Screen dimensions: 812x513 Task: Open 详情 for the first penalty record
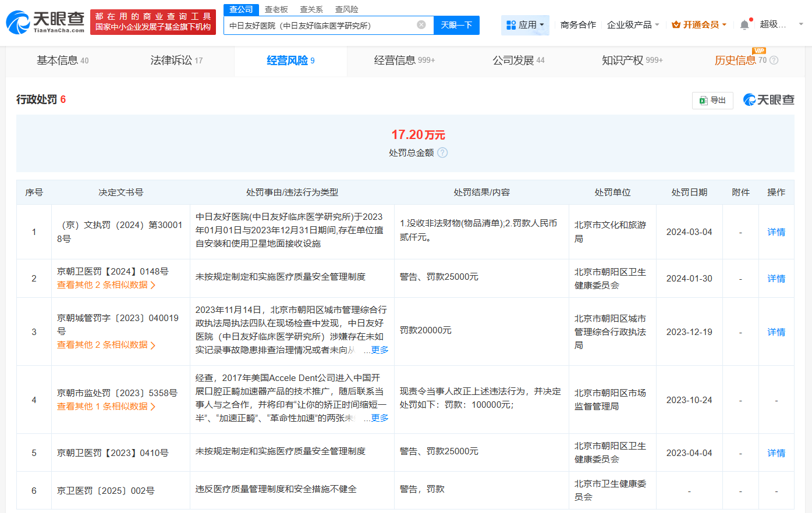click(776, 231)
